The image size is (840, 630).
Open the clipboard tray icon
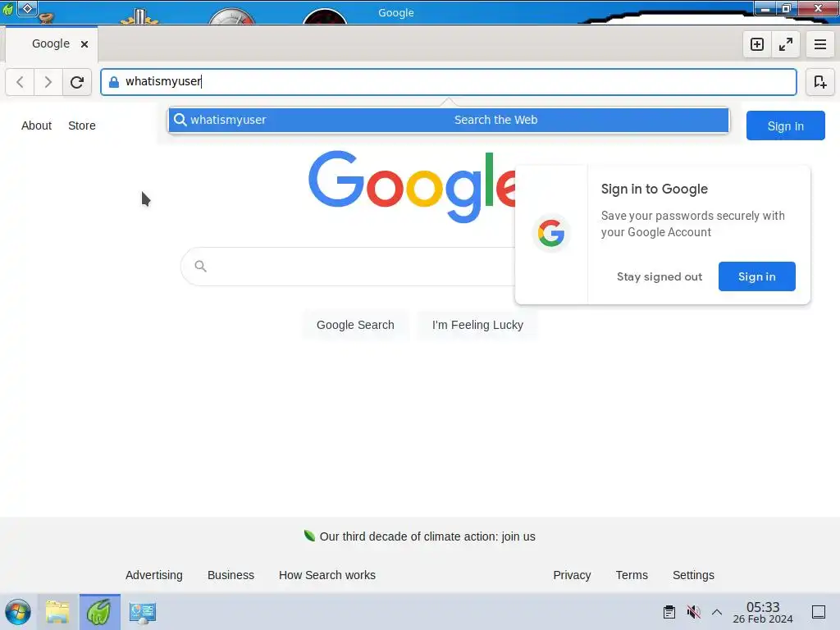point(669,612)
